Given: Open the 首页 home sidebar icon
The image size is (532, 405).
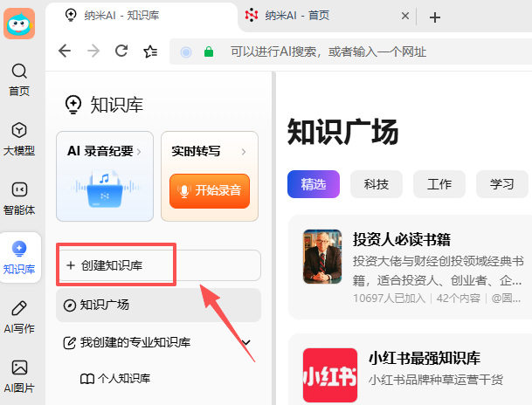Looking at the screenshot, I should point(19,79).
